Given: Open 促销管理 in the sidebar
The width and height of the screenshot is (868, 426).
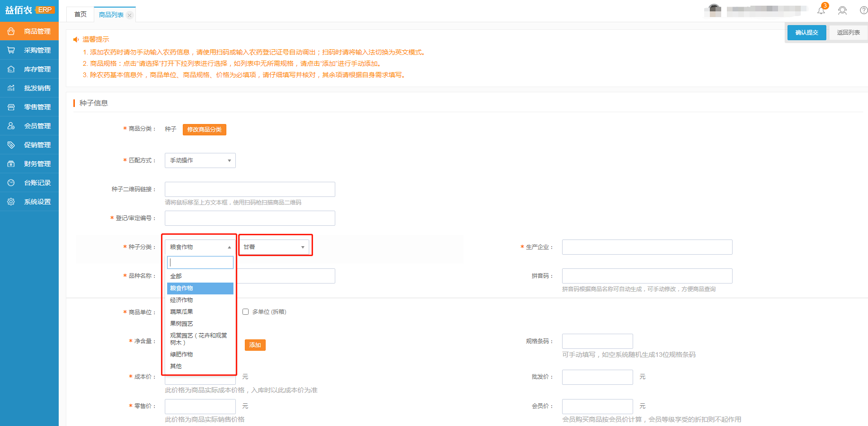Looking at the screenshot, I should tap(37, 145).
